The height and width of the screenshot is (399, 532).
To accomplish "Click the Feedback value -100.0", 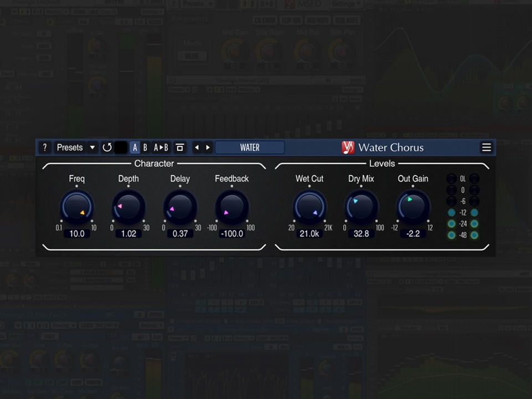I will coord(232,234).
